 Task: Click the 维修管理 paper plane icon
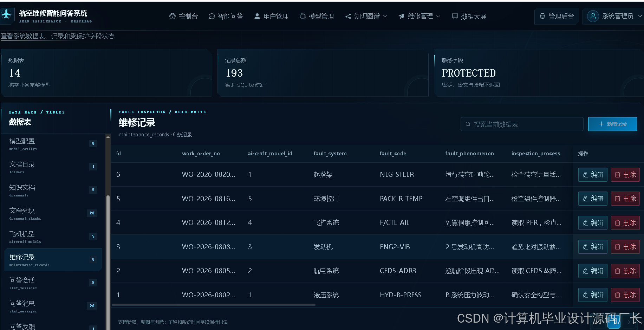coord(402,16)
